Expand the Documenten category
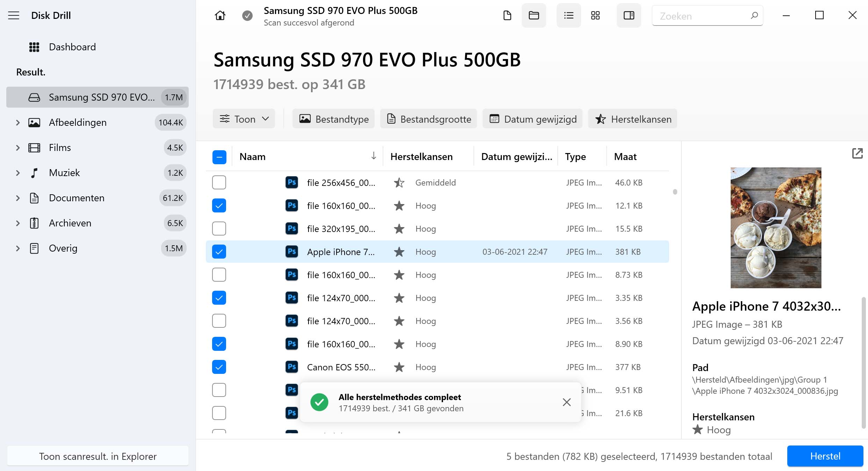This screenshot has height=471, width=868. click(17, 198)
